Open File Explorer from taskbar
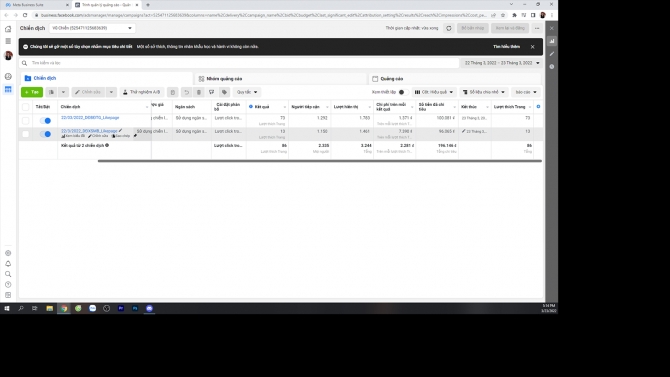Viewport: 670px width, 377px height. tap(50, 308)
